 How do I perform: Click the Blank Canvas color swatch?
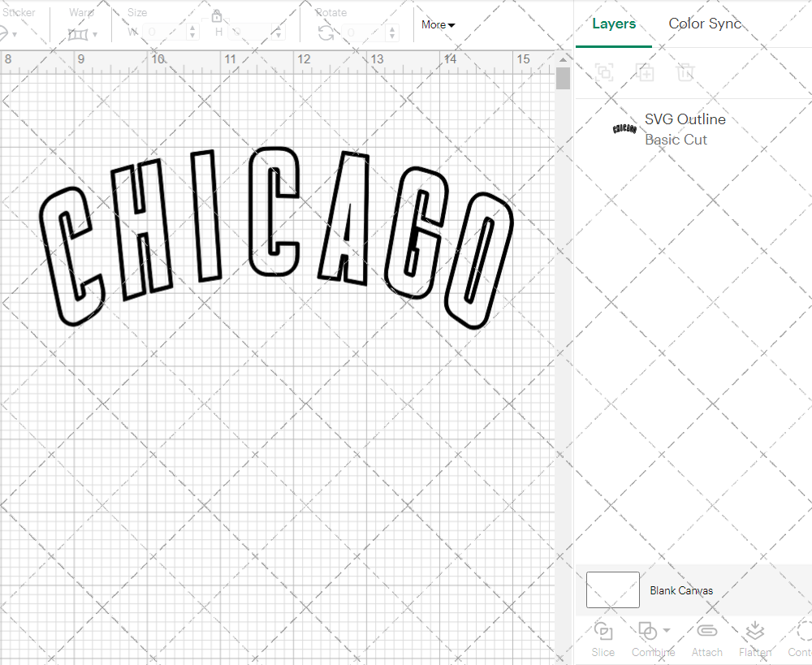pyautogui.click(x=612, y=589)
